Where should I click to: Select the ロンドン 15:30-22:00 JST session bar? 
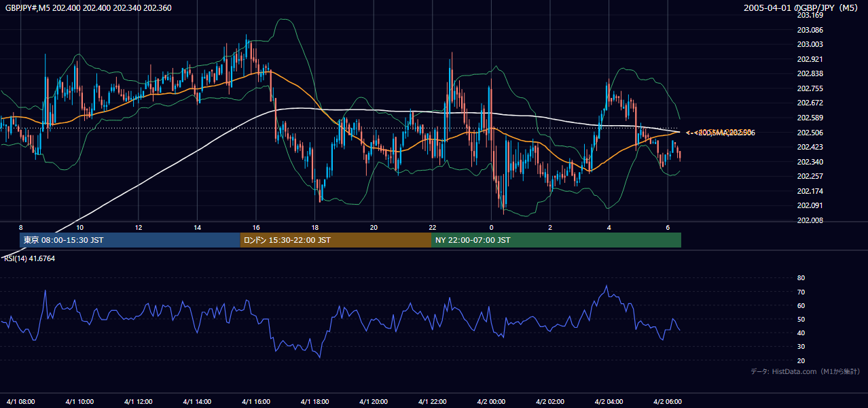[x=336, y=240]
